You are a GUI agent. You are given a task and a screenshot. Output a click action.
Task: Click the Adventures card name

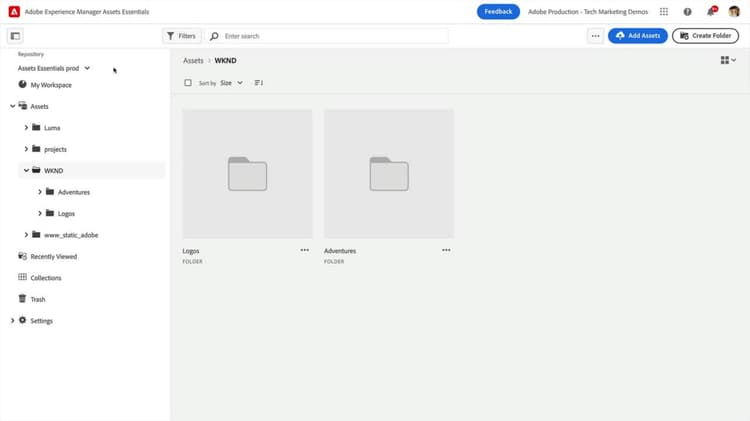click(x=340, y=251)
